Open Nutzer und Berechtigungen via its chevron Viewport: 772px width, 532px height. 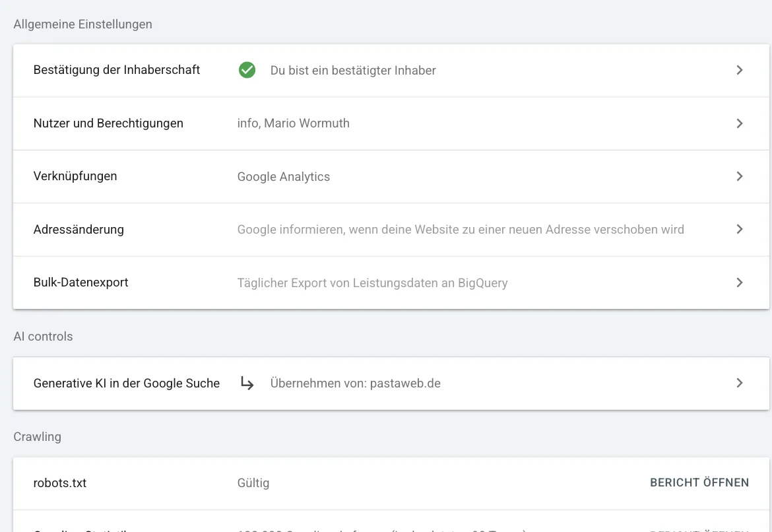pyautogui.click(x=740, y=123)
